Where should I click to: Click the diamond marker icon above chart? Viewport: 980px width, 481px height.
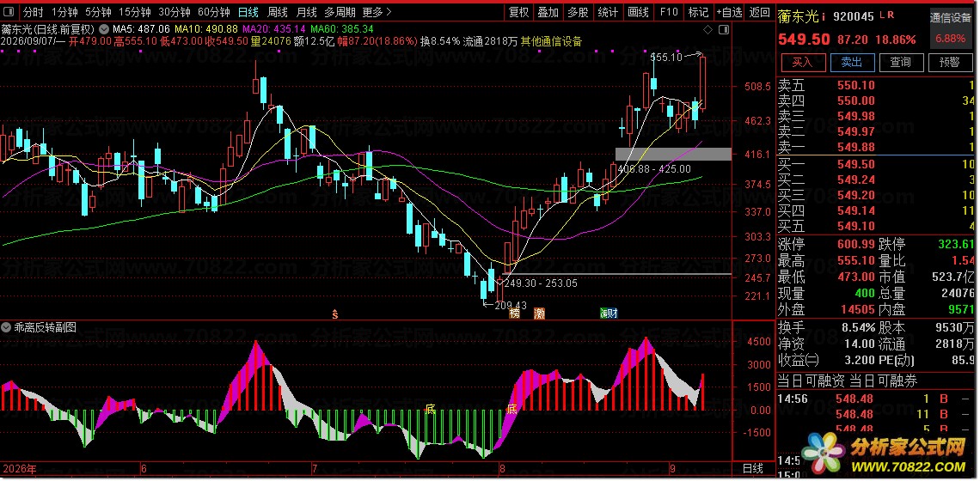coord(708,29)
